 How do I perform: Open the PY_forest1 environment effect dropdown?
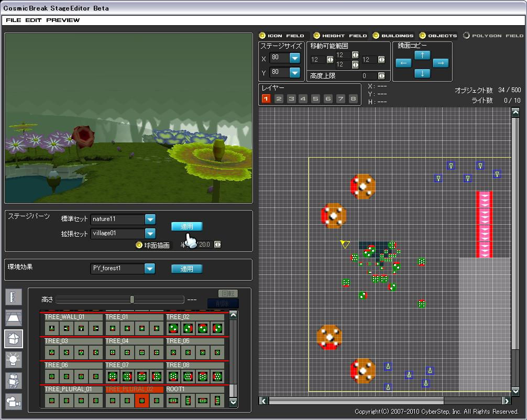pos(150,269)
